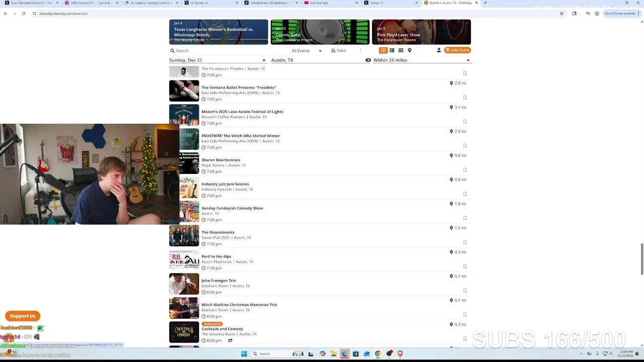
Task: Bookmark Peril in the Alps event
Action: (x=465, y=266)
